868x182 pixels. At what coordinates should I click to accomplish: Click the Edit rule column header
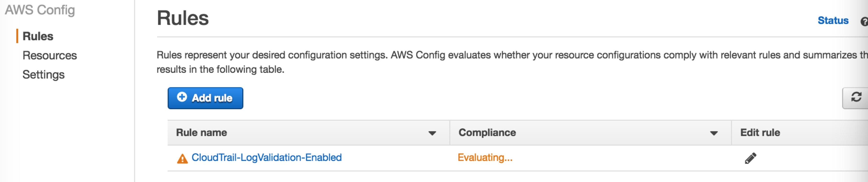(760, 132)
